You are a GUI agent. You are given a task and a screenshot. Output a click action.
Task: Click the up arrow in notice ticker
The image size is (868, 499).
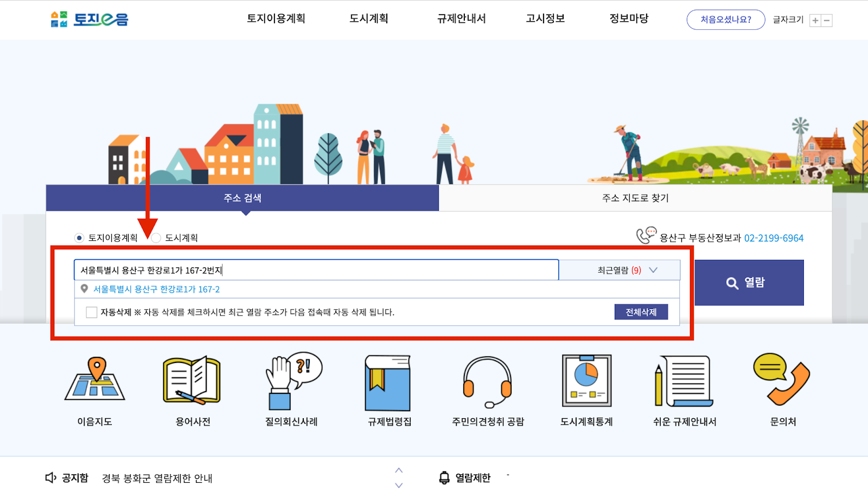click(399, 470)
